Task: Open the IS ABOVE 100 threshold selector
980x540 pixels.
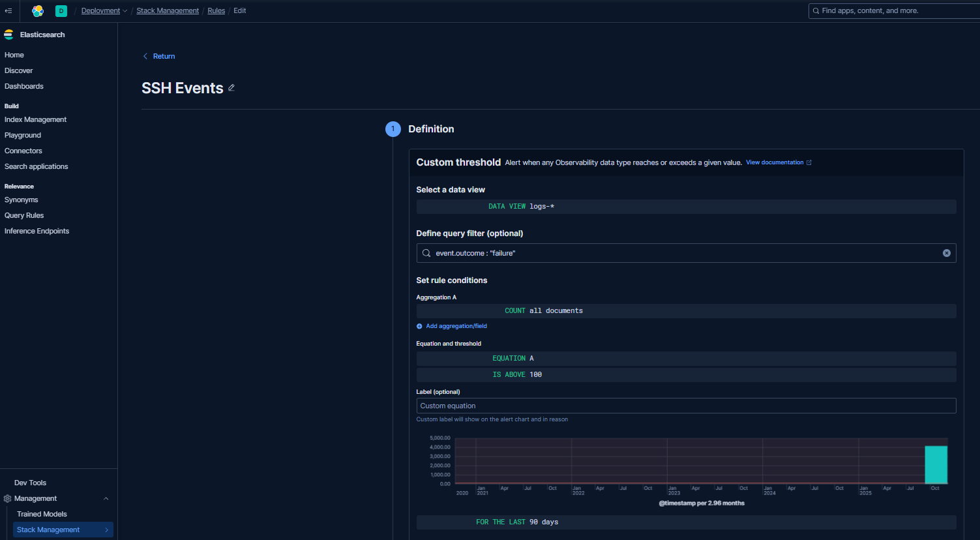Action: click(x=517, y=375)
